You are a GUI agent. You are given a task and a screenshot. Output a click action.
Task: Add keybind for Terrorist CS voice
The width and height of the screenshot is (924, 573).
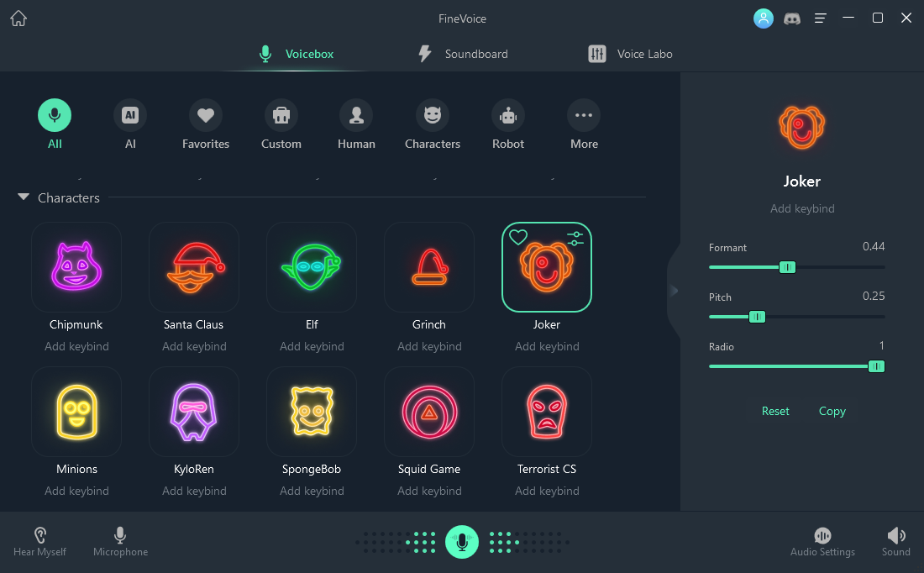[x=547, y=491]
